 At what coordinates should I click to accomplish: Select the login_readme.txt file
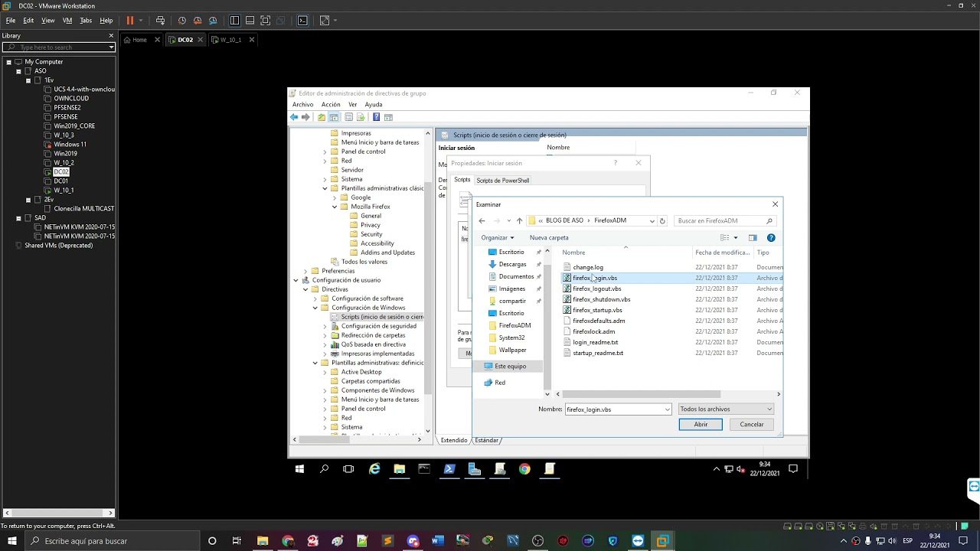click(x=596, y=343)
